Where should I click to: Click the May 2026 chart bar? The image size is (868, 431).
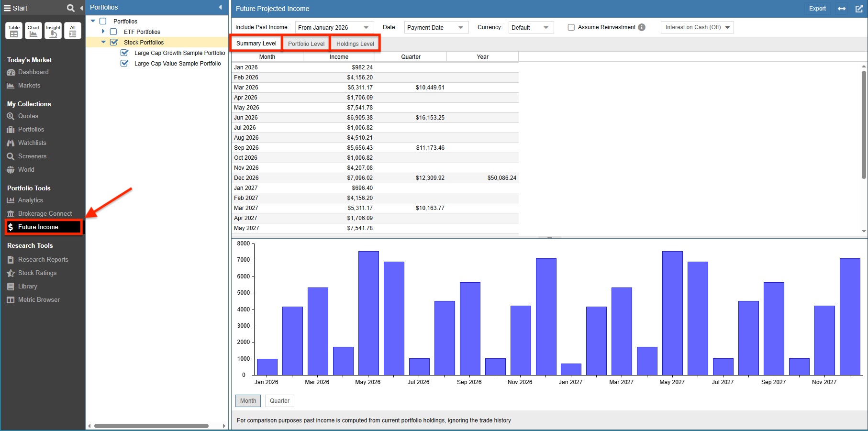pyautogui.click(x=368, y=313)
